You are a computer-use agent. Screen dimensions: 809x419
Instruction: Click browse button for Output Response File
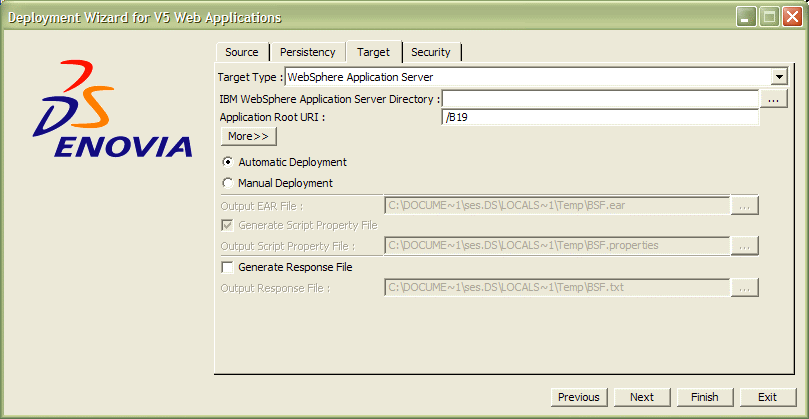coord(744,288)
